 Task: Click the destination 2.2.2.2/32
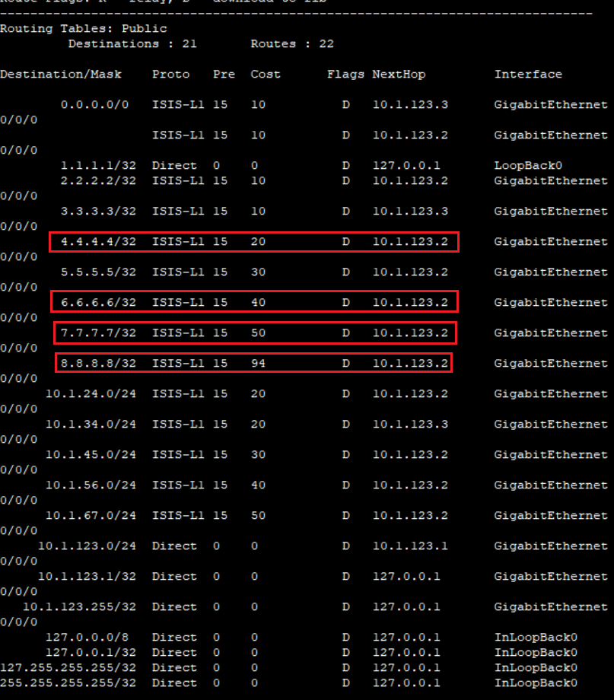tap(98, 180)
